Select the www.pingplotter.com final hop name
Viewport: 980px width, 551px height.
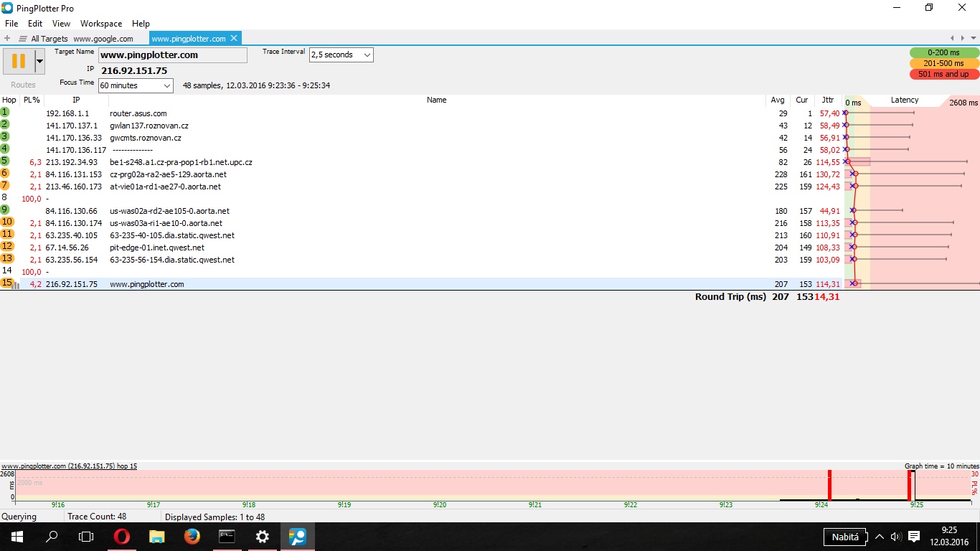pyautogui.click(x=147, y=284)
